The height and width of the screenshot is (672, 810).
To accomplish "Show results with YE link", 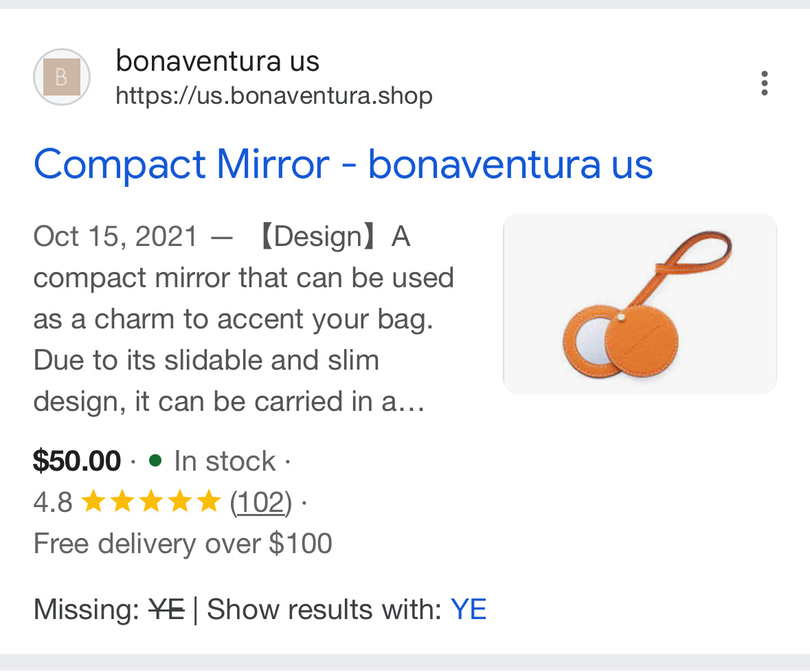I will (x=469, y=609).
